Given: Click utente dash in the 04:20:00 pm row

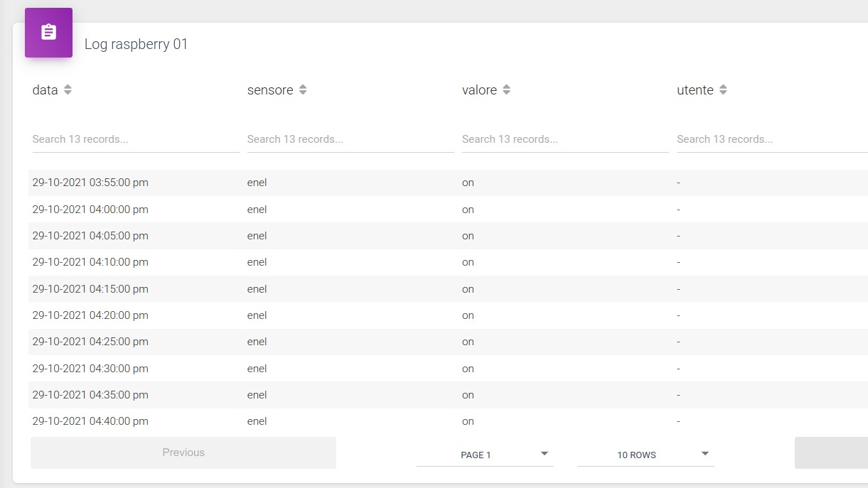Looking at the screenshot, I should point(679,315).
